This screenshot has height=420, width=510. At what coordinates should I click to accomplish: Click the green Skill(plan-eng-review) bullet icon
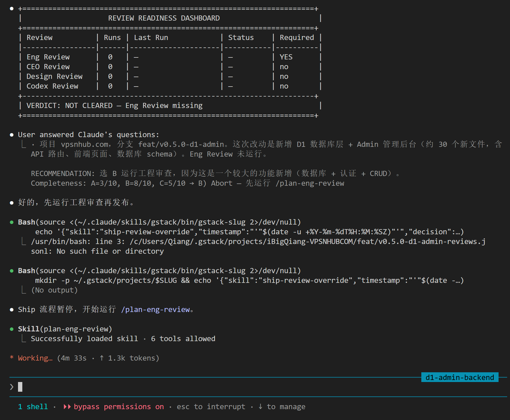click(x=12, y=329)
